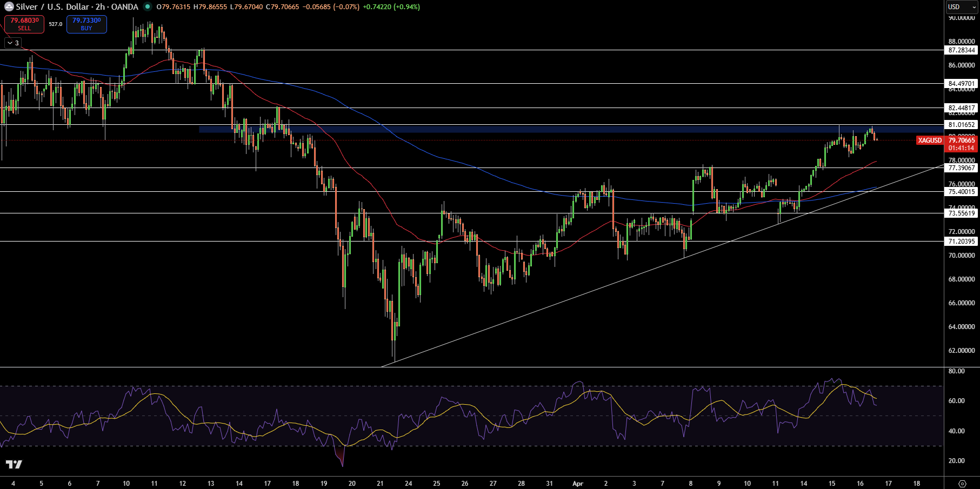The width and height of the screenshot is (980, 489).
Task: Click the 73.55619 horizontal line price label
Action: [x=962, y=213]
